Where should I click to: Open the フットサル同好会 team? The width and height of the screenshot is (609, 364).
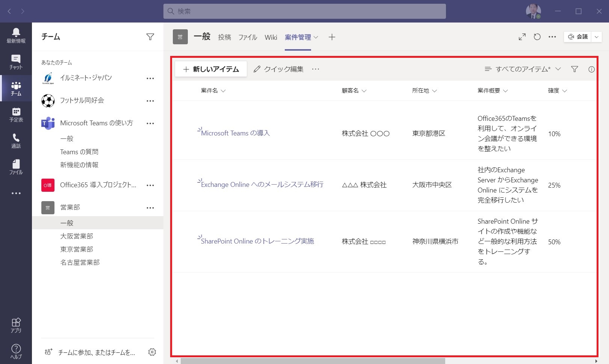pos(82,101)
